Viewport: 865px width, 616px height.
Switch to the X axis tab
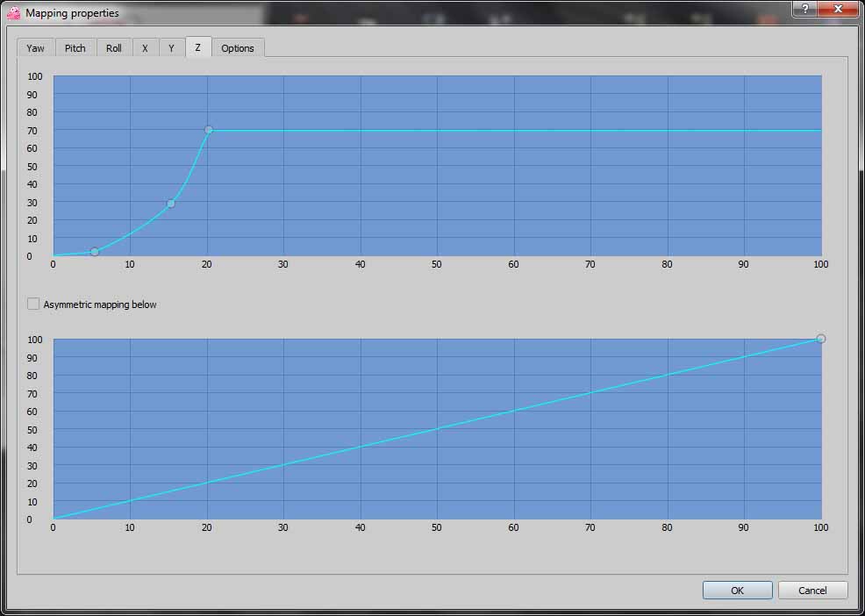145,48
